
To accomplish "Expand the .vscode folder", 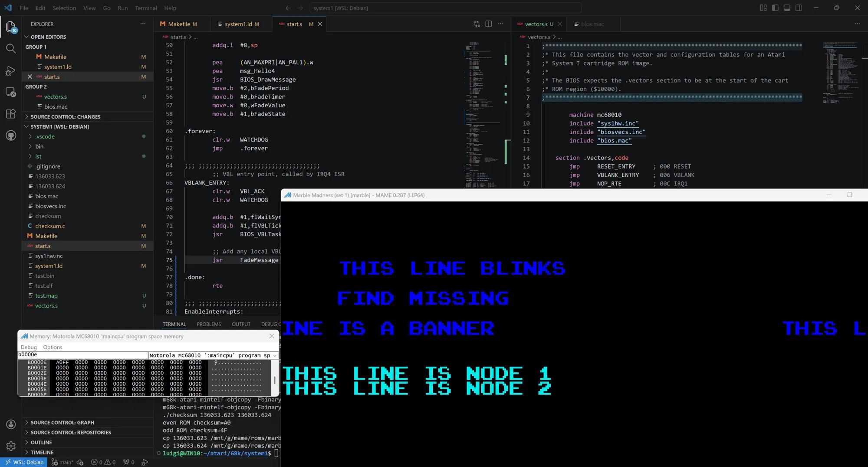I will pos(45,136).
